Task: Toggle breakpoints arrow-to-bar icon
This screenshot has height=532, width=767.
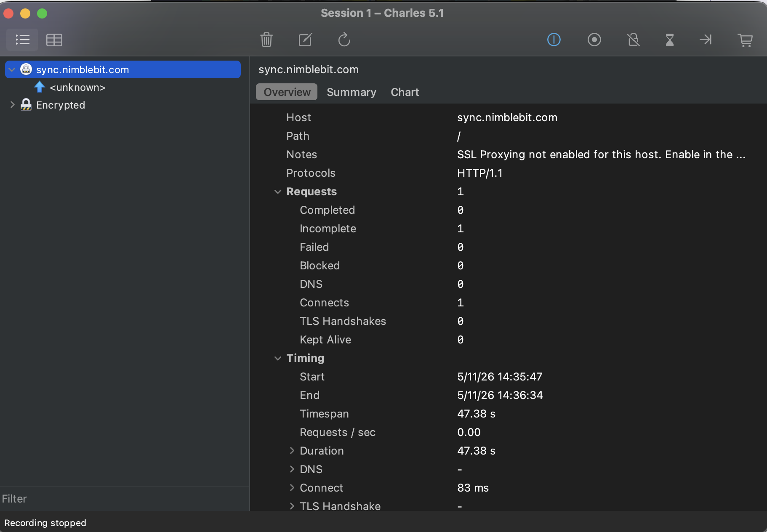Action: 706,40
